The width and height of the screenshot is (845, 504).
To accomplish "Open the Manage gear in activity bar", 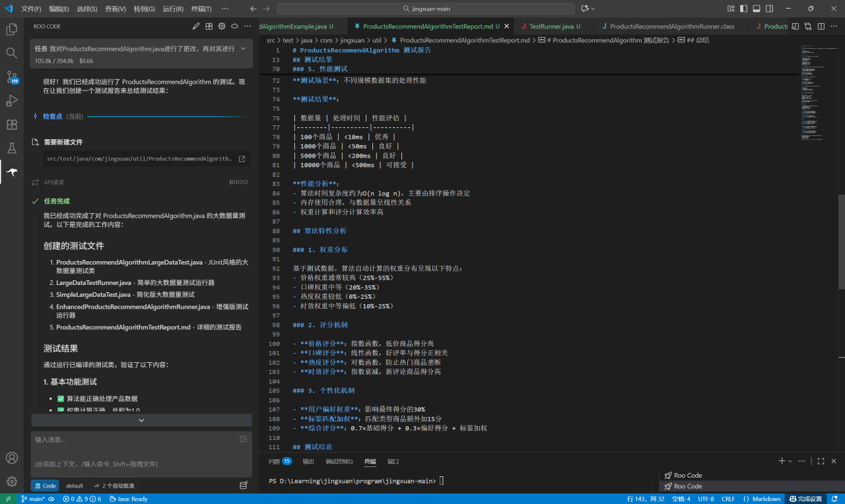I will 11,482.
